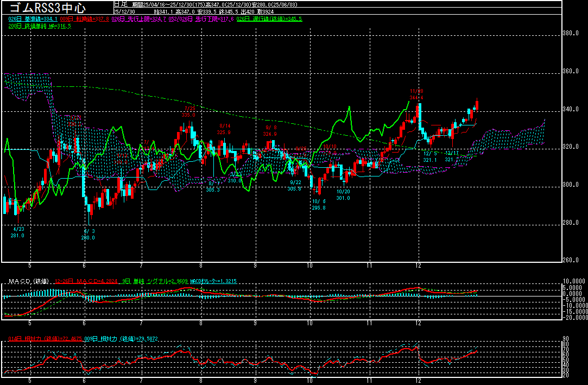Click the 6/3 low marker at 280.0

(88, 234)
